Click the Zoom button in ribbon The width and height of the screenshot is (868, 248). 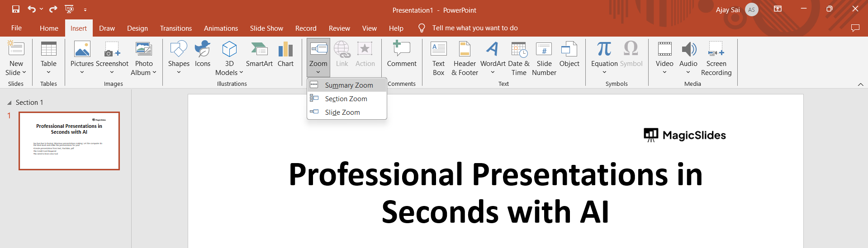click(318, 58)
